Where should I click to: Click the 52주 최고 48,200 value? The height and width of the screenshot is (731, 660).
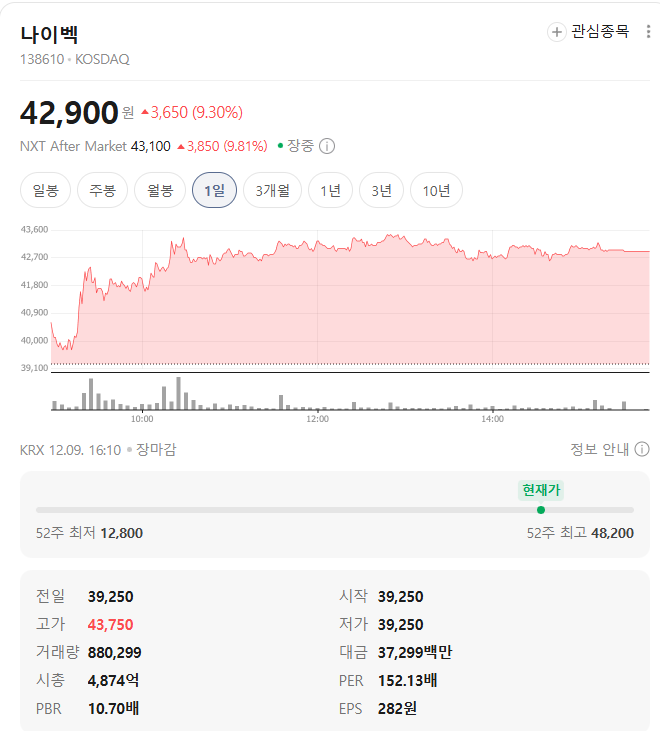[x=612, y=533]
